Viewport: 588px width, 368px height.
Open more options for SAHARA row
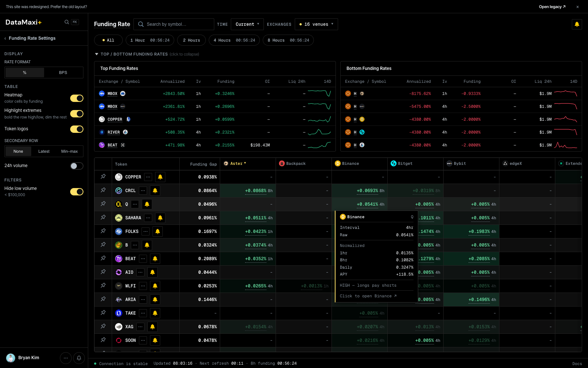[x=148, y=218]
